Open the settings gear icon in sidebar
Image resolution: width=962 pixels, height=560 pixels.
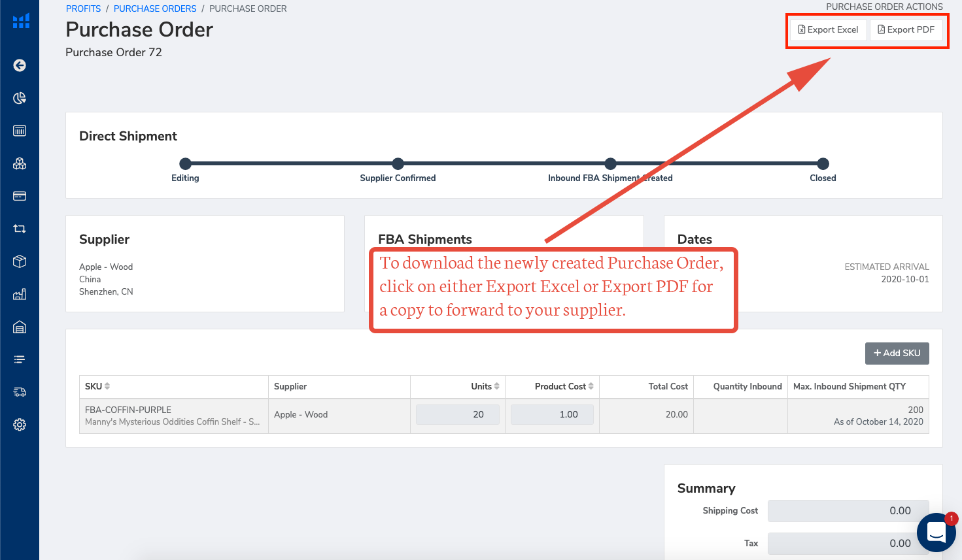click(20, 425)
